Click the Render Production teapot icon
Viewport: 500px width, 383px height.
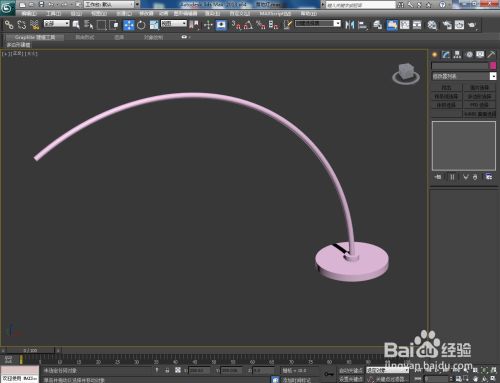472,25
